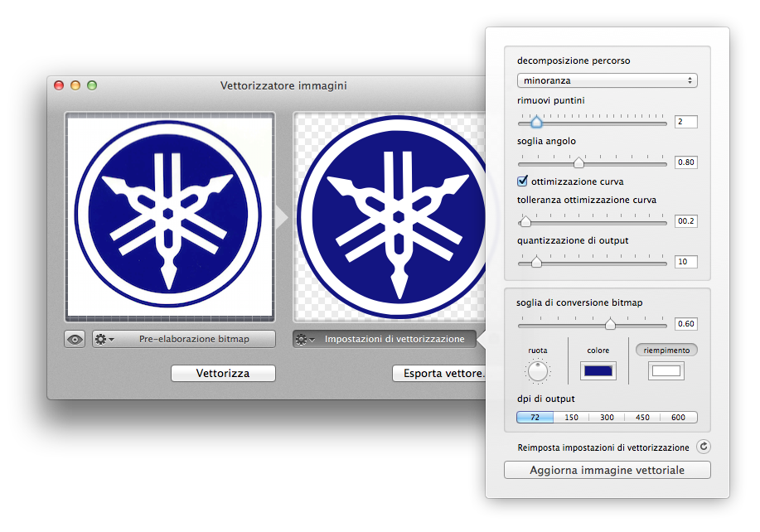Open the decomposizione percorso dropdown

[607, 80]
